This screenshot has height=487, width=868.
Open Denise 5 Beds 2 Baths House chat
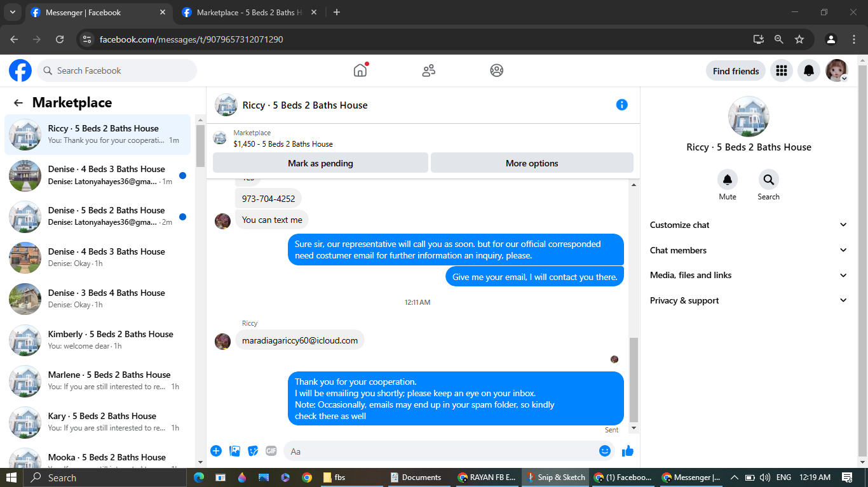coord(98,217)
